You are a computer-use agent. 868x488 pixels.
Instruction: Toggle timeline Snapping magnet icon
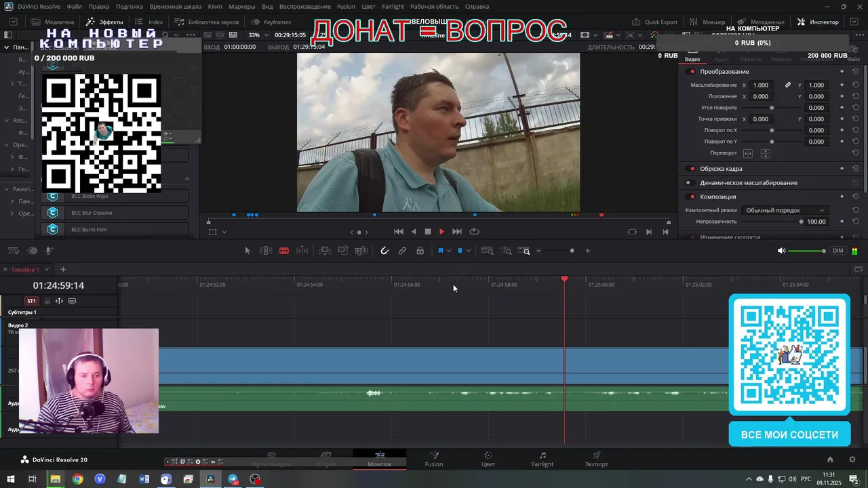384,251
